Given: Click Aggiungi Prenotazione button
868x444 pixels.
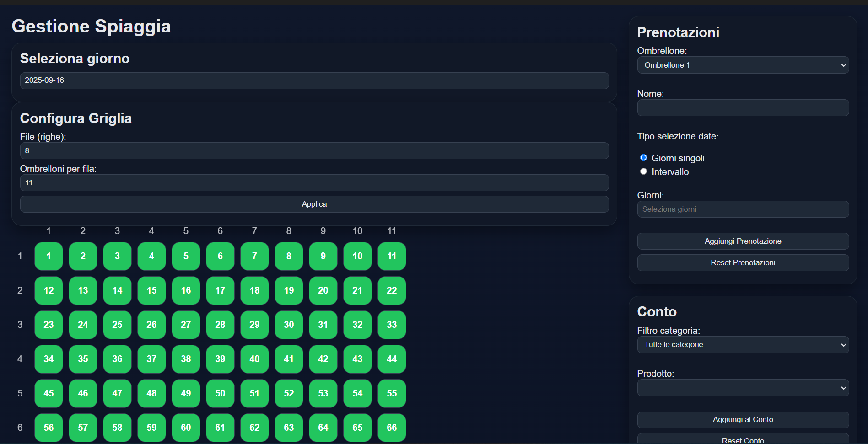Looking at the screenshot, I should [x=743, y=241].
